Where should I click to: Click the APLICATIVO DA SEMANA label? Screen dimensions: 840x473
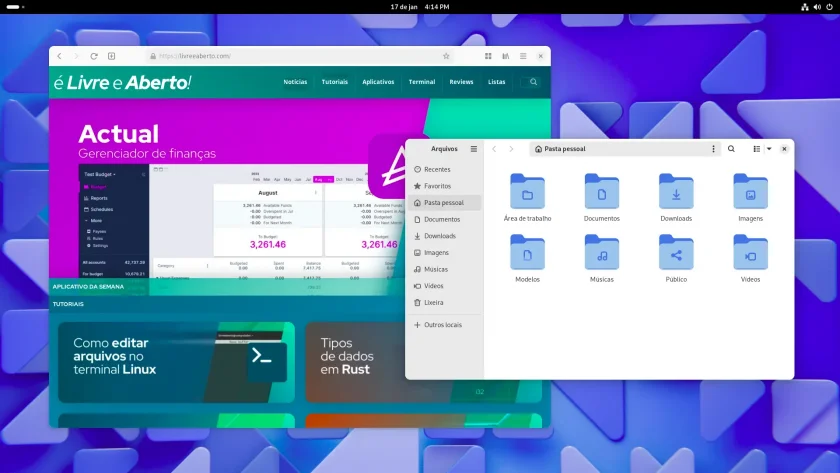88,287
